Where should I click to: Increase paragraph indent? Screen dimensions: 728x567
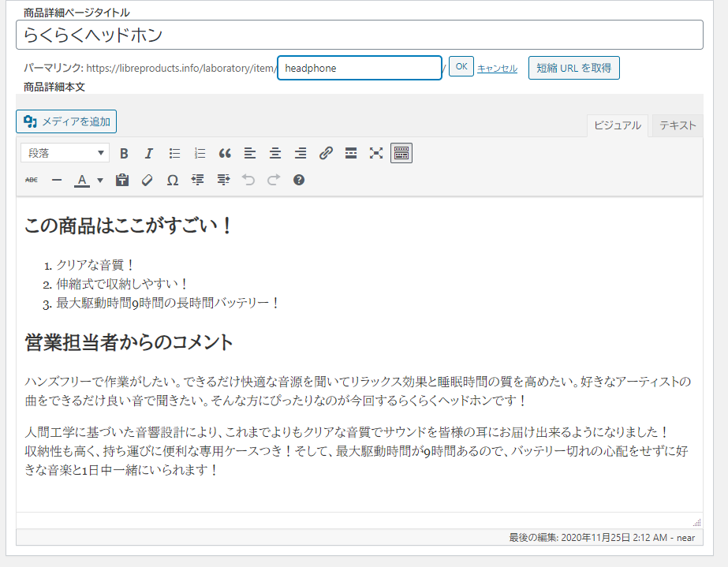pyautogui.click(x=223, y=180)
